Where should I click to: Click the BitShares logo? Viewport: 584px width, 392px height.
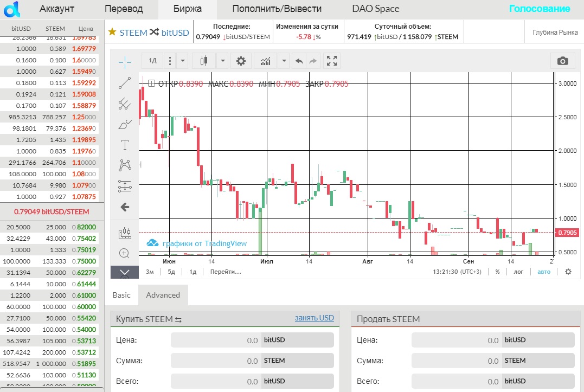[x=12, y=9]
